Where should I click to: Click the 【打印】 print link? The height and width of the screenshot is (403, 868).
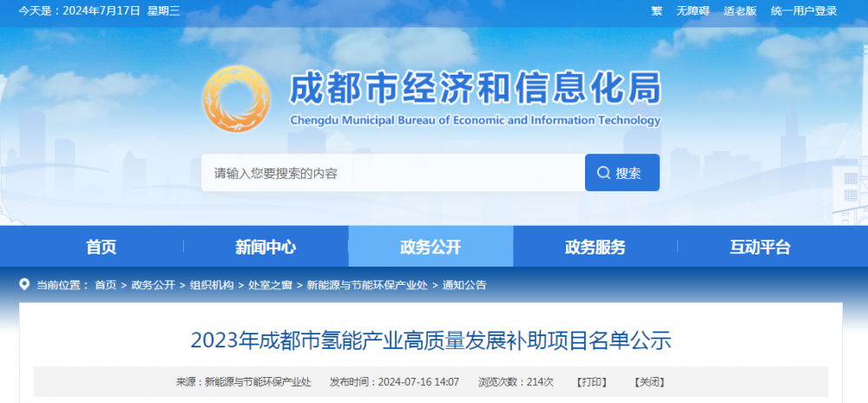click(592, 382)
